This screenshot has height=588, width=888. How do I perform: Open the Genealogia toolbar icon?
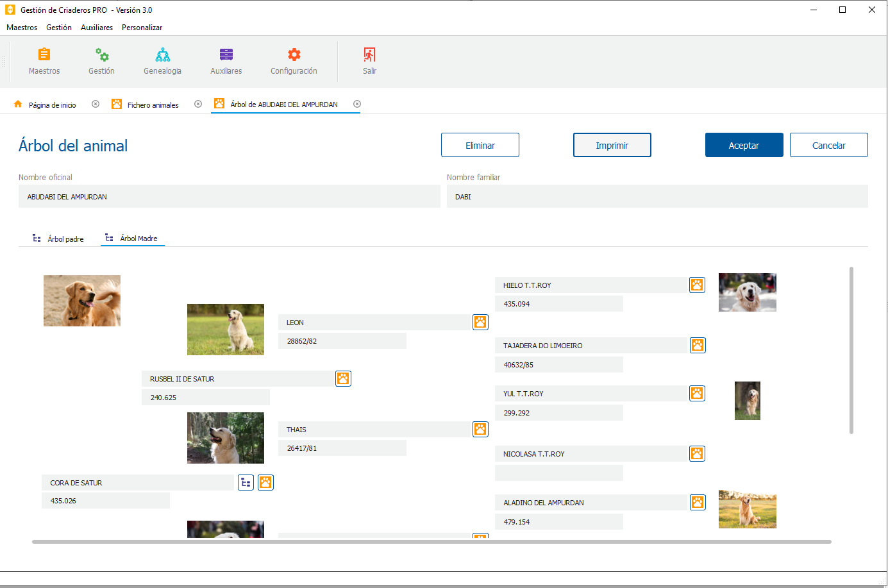point(162,60)
